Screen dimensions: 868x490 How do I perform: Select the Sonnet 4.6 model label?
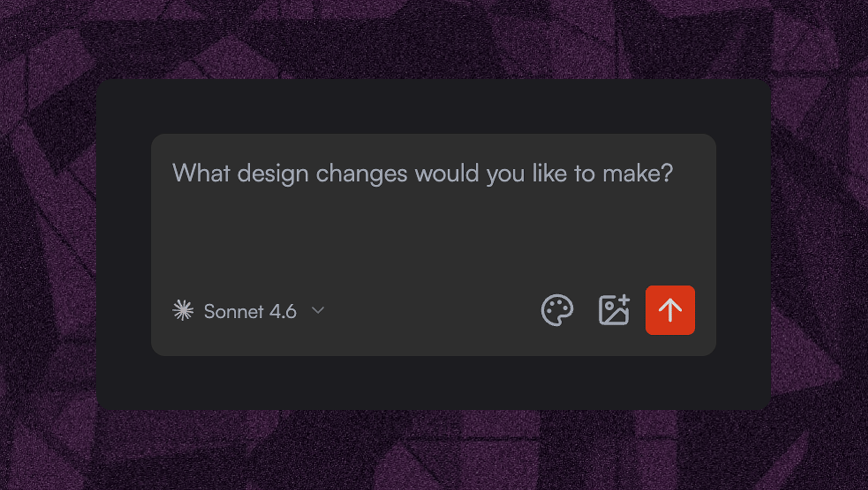point(250,311)
